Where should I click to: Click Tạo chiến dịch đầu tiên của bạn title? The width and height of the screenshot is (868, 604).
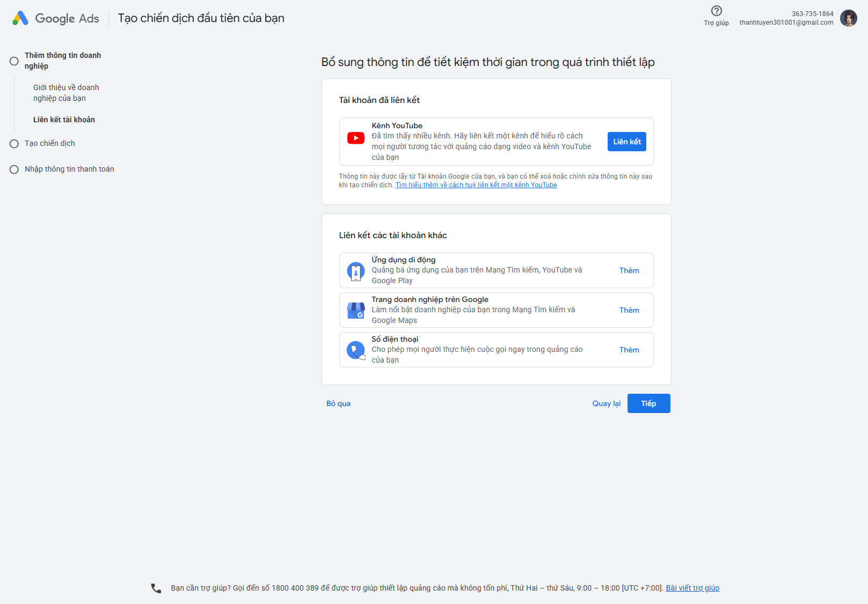click(x=201, y=18)
